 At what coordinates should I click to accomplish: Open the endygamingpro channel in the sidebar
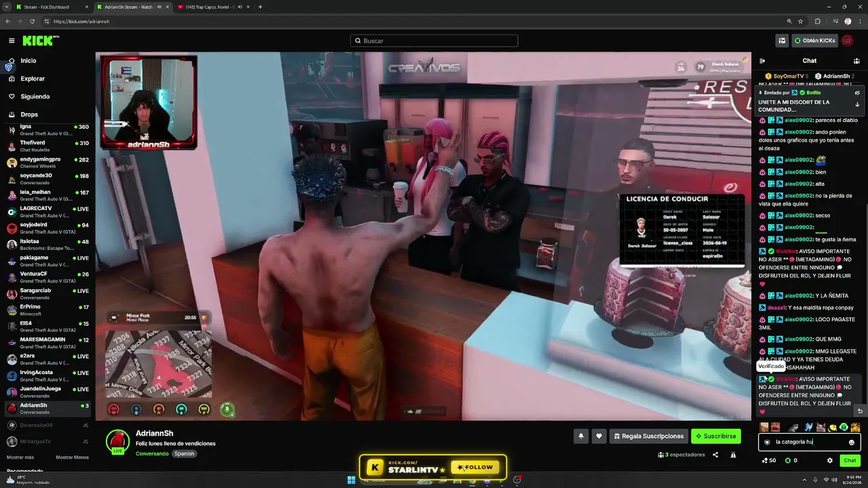click(x=47, y=162)
